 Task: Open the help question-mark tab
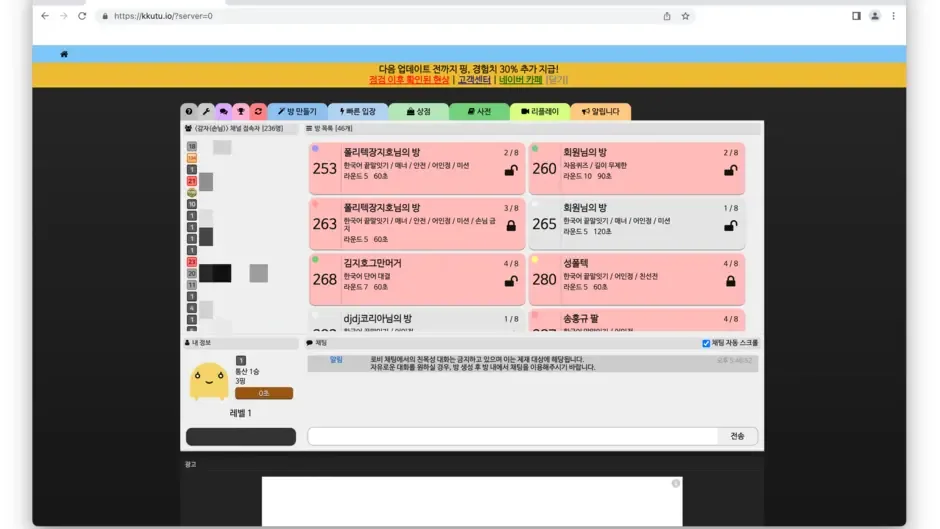pyautogui.click(x=189, y=112)
